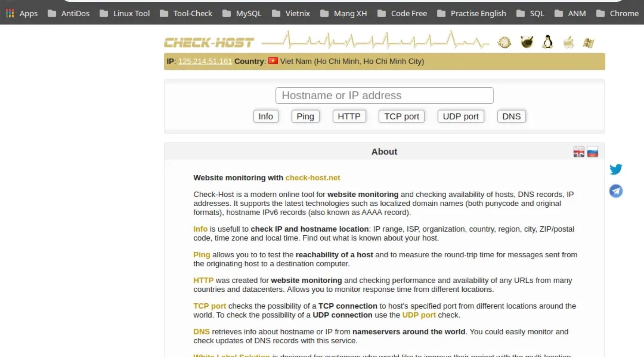Follow the Info link in the About text
This screenshot has width=644, height=357.
[x=200, y=229]
